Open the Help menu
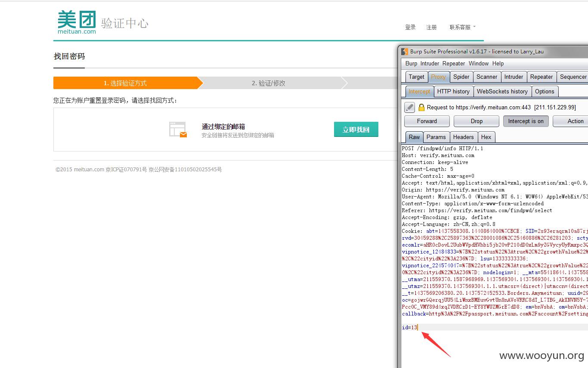The height and width of the screenshot is (368, 588). point(498,63)
